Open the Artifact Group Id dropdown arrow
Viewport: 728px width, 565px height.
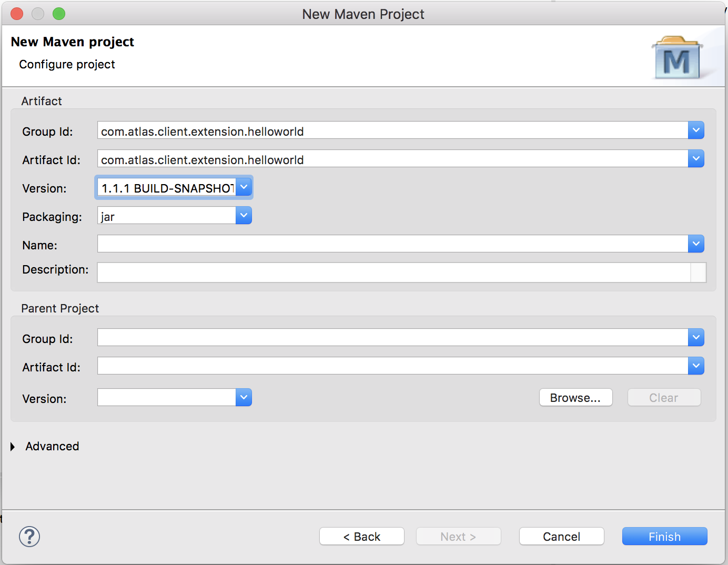696,130
